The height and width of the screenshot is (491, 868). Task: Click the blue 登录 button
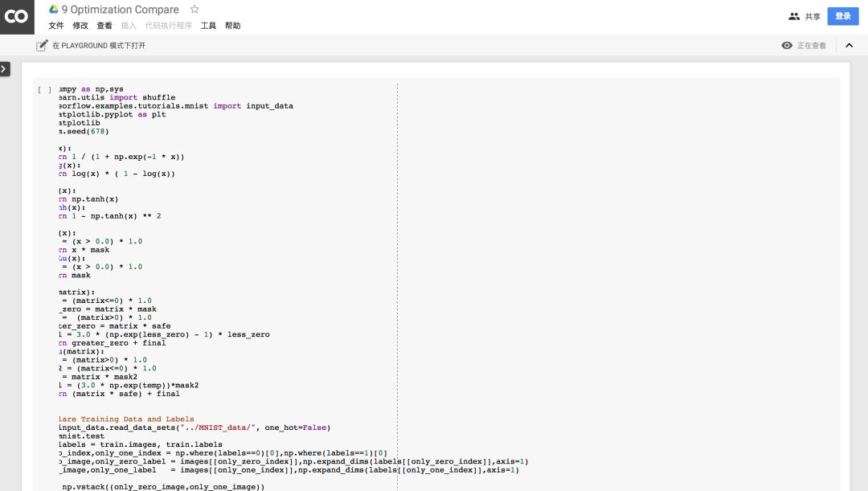click(x=843, y=16)
